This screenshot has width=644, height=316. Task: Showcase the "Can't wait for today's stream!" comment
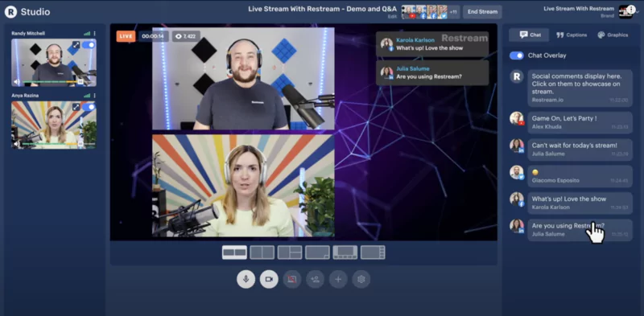click(580, 150)
